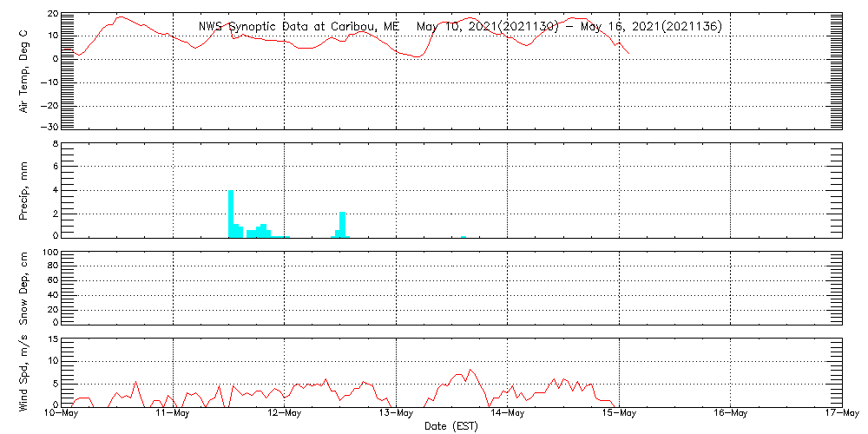Click the '14-May' date tick label
The height and width of the screenshot is (434, 868).
(508, 415)
